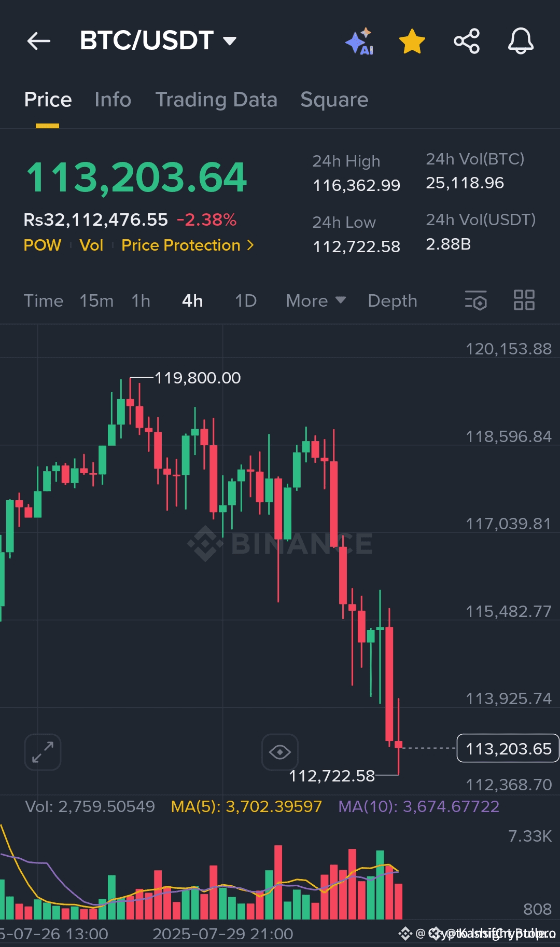The image size is (560, 947).
Task: Tap the Vol tag link
Action: 91,245
